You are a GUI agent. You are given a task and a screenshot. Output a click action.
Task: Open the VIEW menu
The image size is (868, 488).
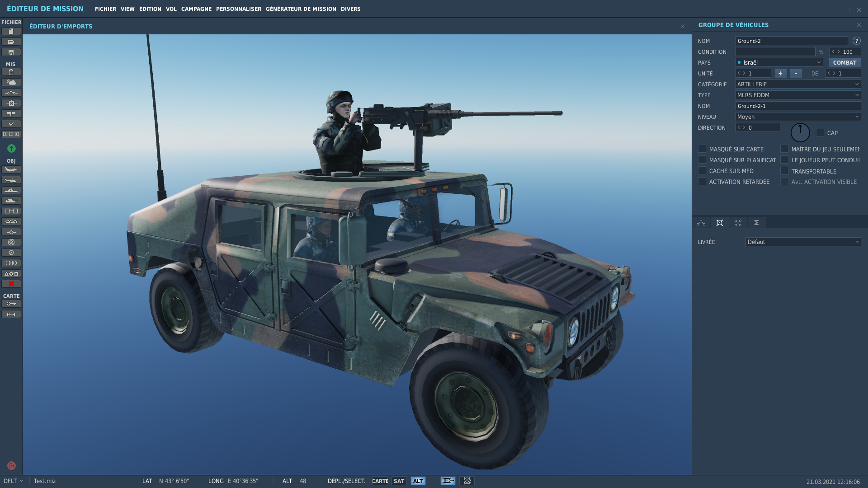click(127, 9)
